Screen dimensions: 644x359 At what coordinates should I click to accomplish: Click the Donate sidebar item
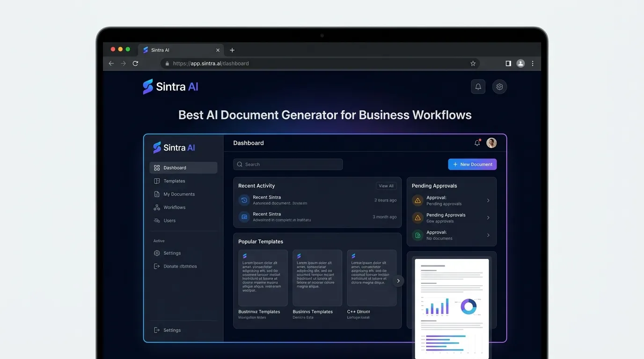[183, 266]
